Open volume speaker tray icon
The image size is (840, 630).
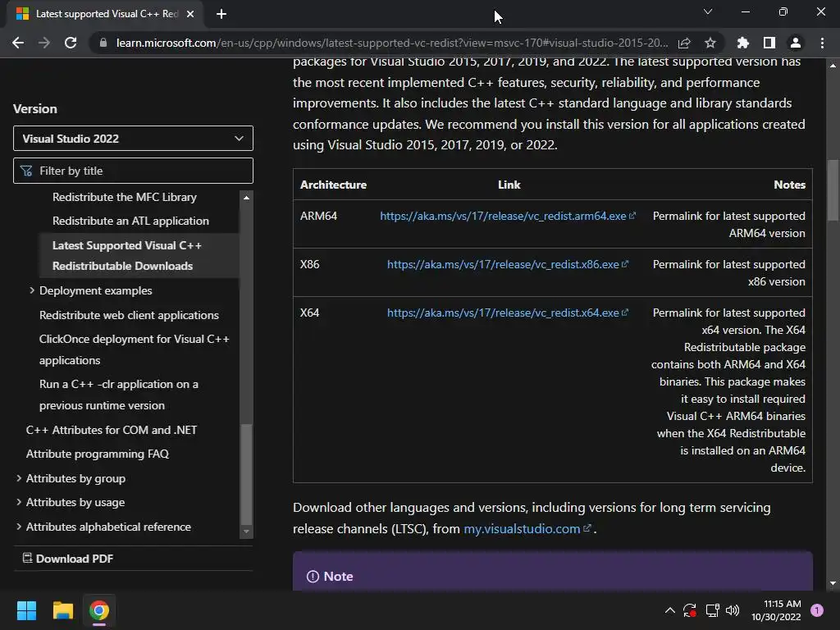pos(733,610)
